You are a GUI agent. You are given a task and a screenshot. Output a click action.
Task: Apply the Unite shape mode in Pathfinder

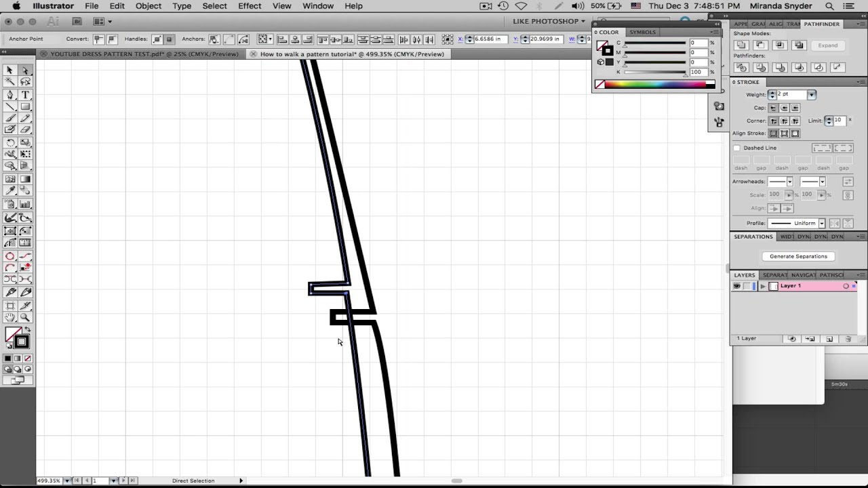pos(741,45)
